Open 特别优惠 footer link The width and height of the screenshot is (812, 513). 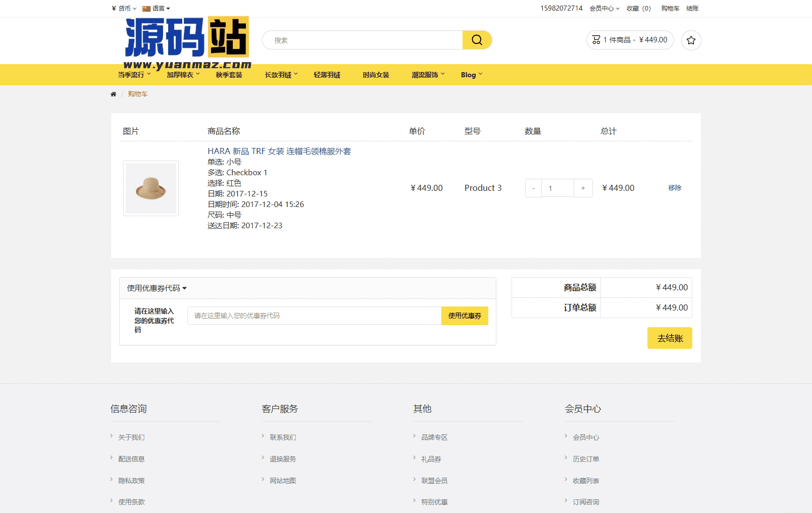(434, 502)
